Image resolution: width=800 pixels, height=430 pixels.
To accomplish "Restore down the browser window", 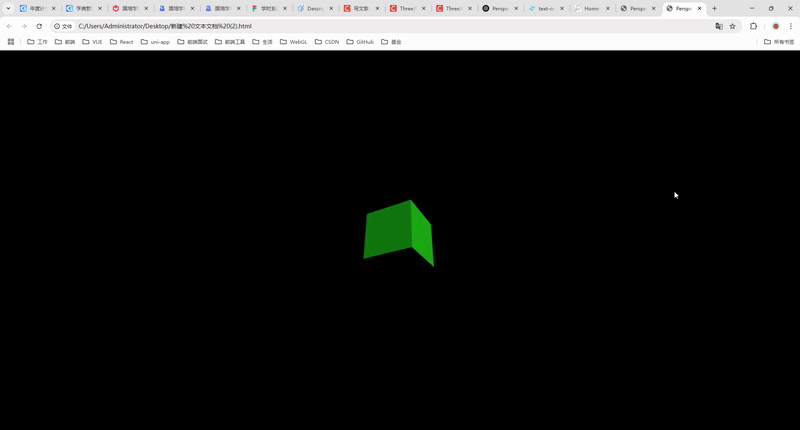I will [771, 8].
